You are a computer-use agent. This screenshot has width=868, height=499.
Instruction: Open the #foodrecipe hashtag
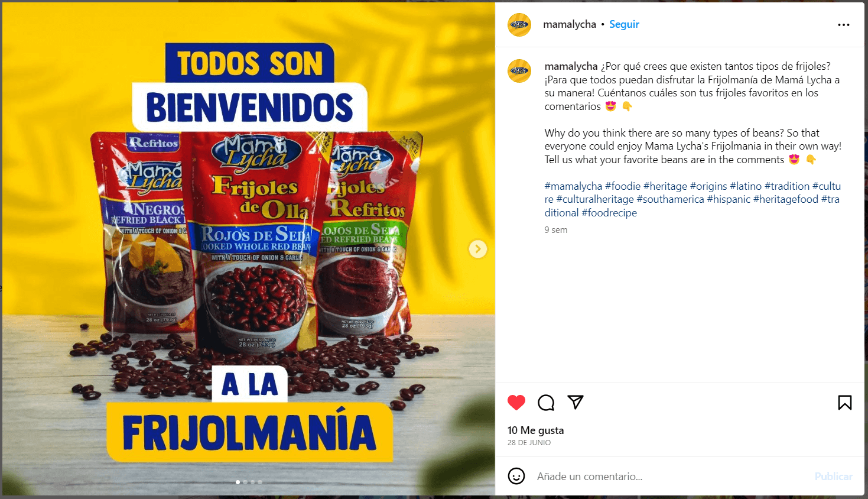coord(609,213)
